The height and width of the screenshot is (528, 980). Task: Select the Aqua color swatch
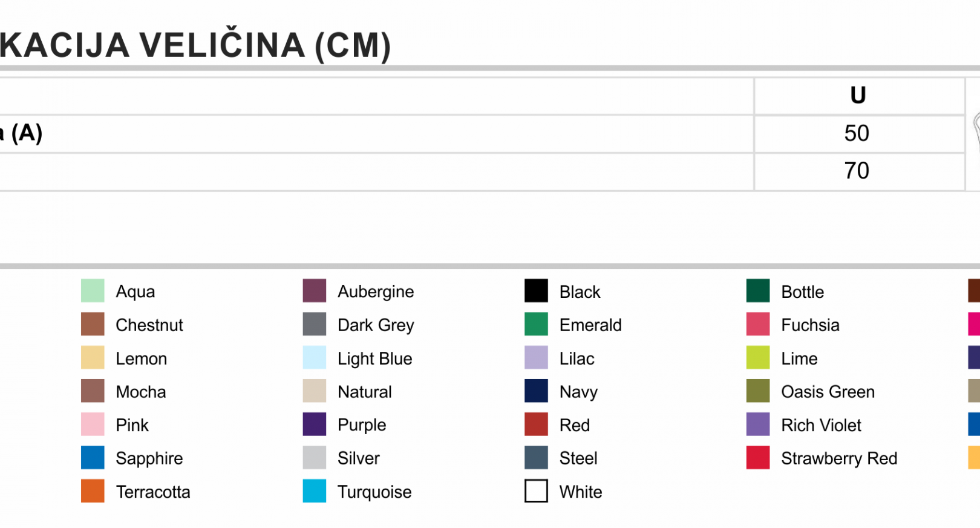click(93, 291)
